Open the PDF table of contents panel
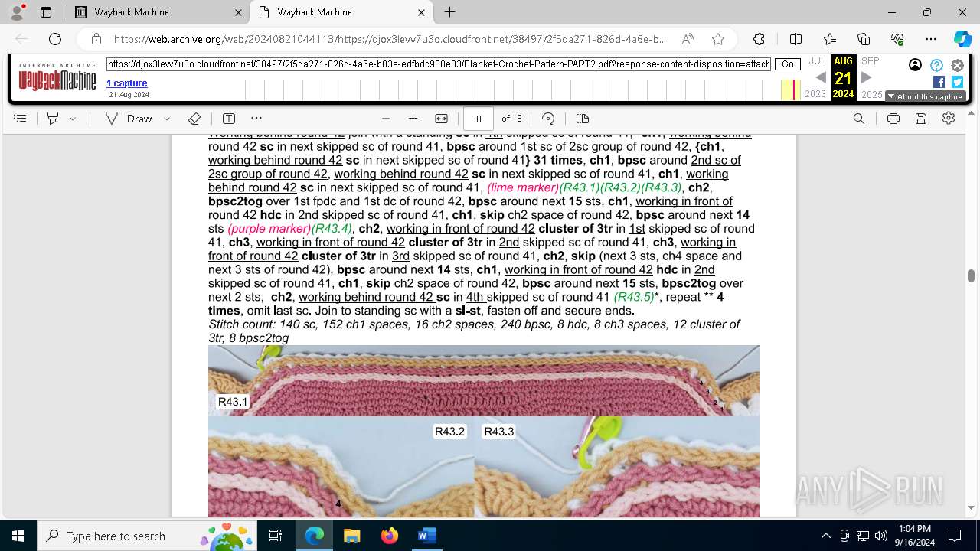 tap(21, 119)
